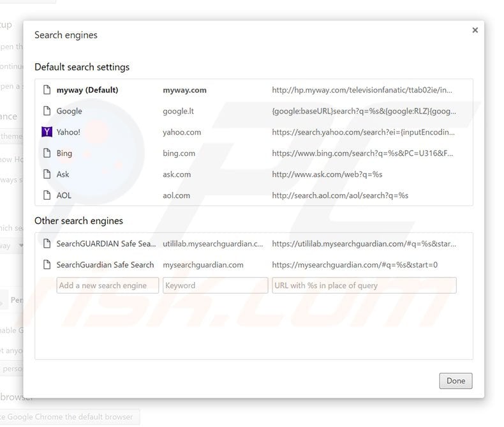Click the default browser button in background settings

pyautogui.click(x=70, y=417)
